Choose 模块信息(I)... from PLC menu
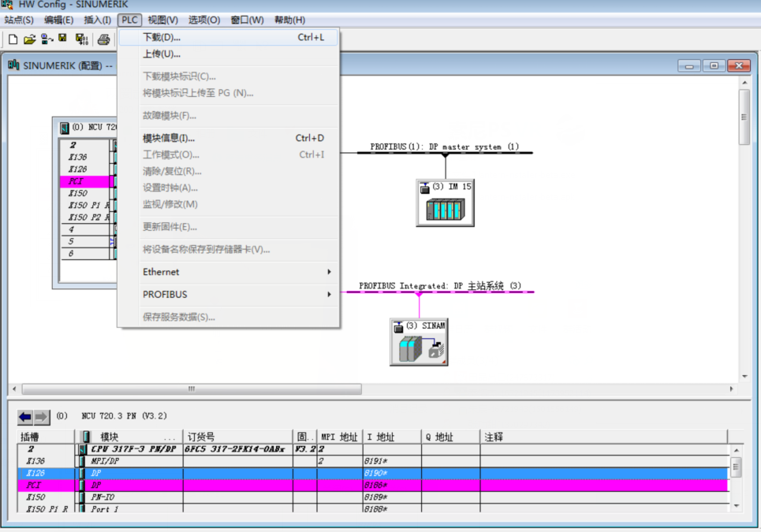 pos(228,138)
